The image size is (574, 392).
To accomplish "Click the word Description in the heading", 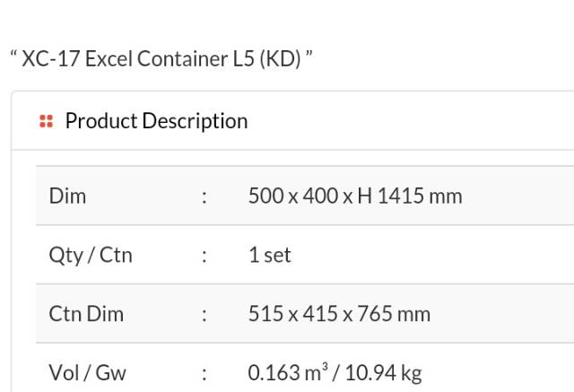I will point(195,121).
